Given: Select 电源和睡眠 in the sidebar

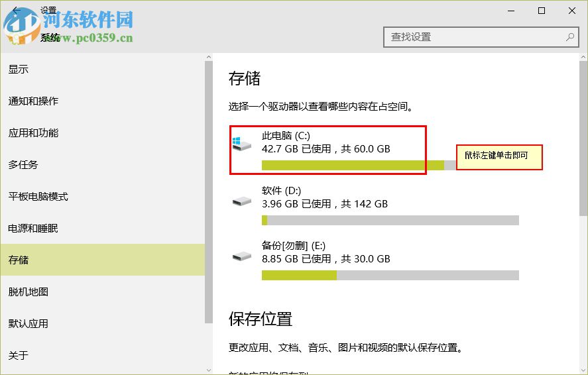Looking at the screenshot, I should pos(103,228).
